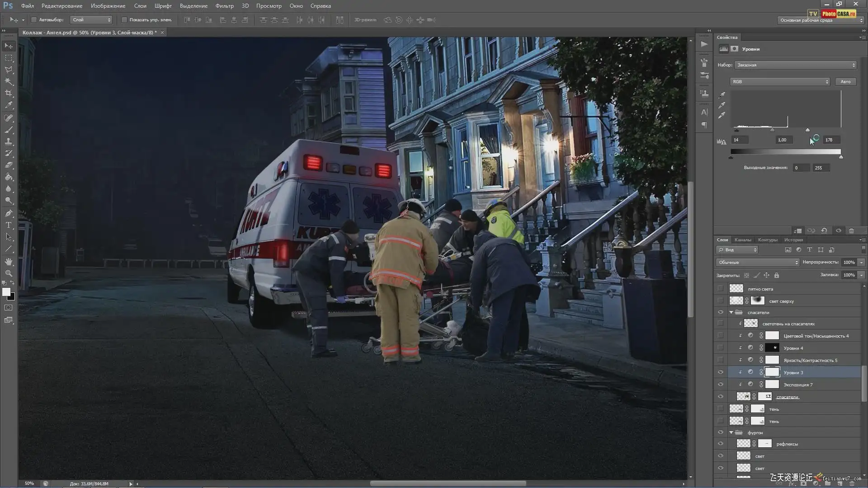Screen dimensions: 868x488
Task: Click the black point eyedropper in Levels
Action: click(x=722, y=95)
